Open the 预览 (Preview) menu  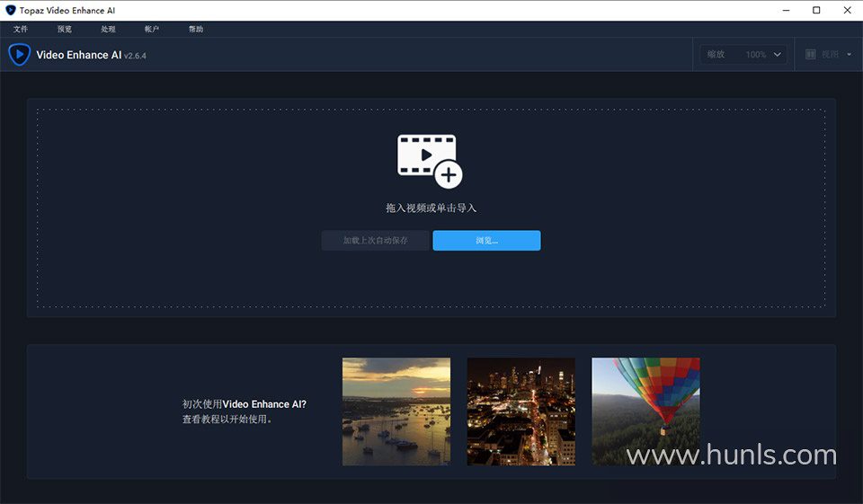(65, 29)
